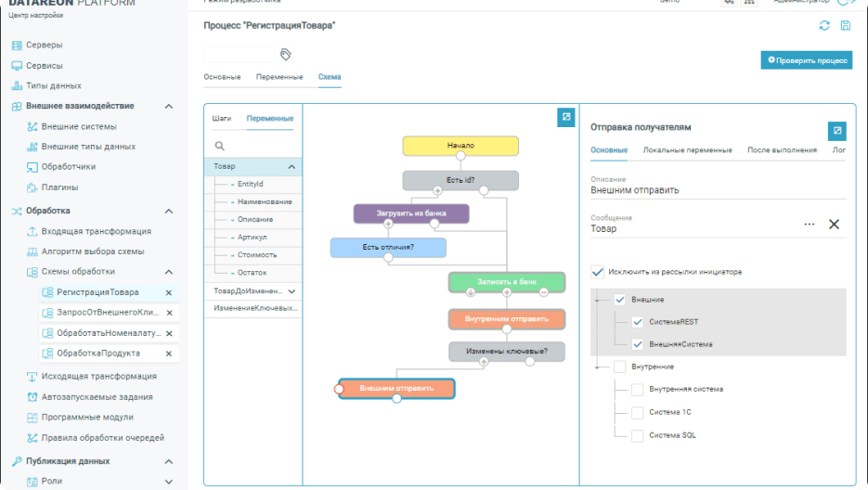Open Обработчики in sidebar
This screenshot has width=868, height=490.
[x=68, y=166]
